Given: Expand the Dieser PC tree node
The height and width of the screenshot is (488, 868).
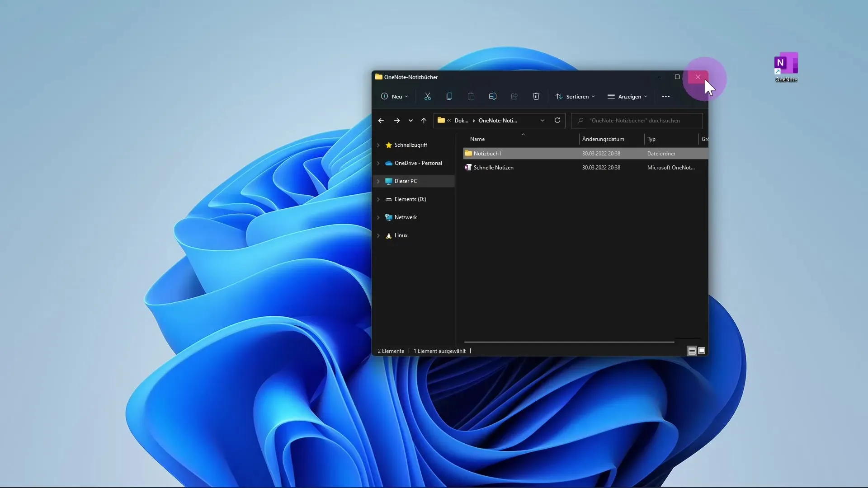Looking at the screenshot, I should point(378,181).
